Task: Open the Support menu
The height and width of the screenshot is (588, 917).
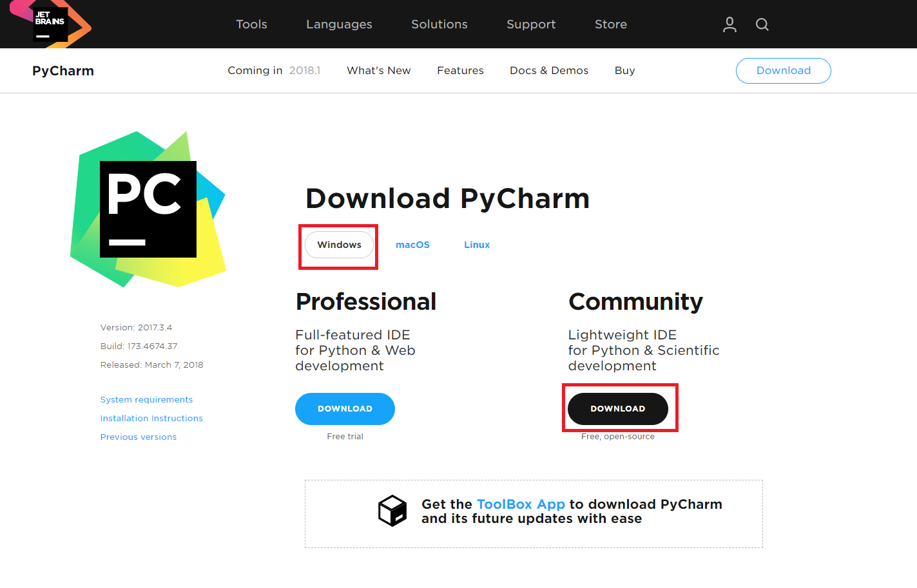Action: tap(531, 24)
